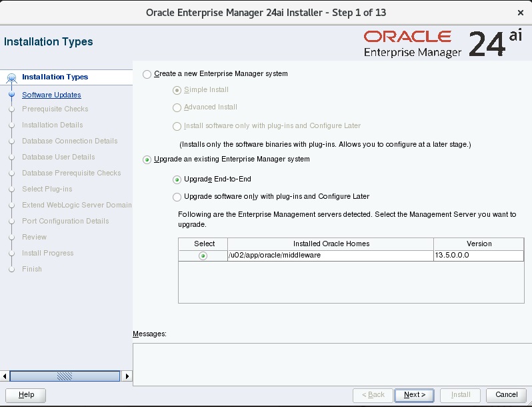532x407 pixels.
Task: Click Select Plug-ins step in sidebar
Action: (x=47, y=189)
